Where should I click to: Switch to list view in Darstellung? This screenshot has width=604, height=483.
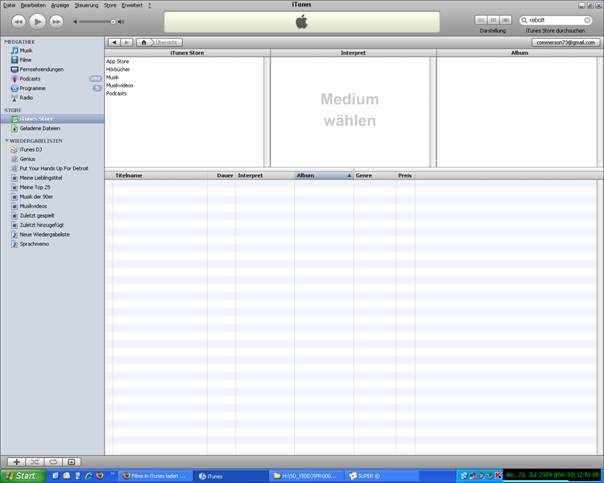coord(481,20)
